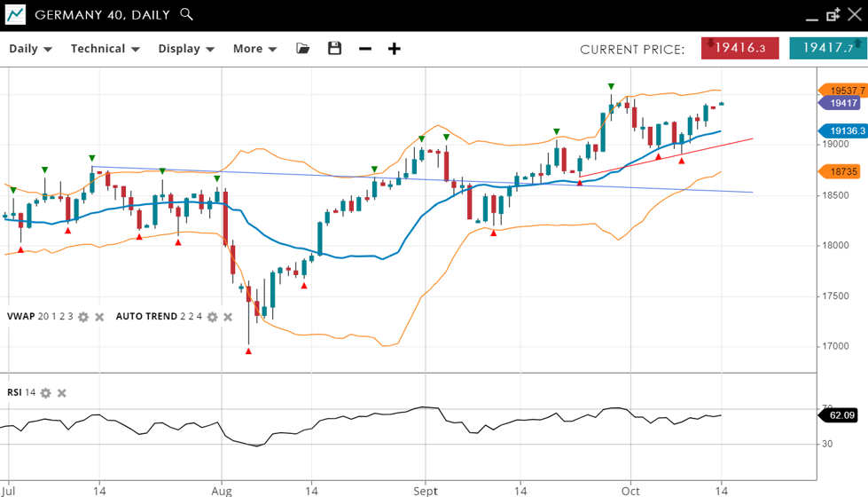The width and height of the screenshot is (868, 497).
Task: Click the teal buy price 19417.7
Action: click(827, 48)
